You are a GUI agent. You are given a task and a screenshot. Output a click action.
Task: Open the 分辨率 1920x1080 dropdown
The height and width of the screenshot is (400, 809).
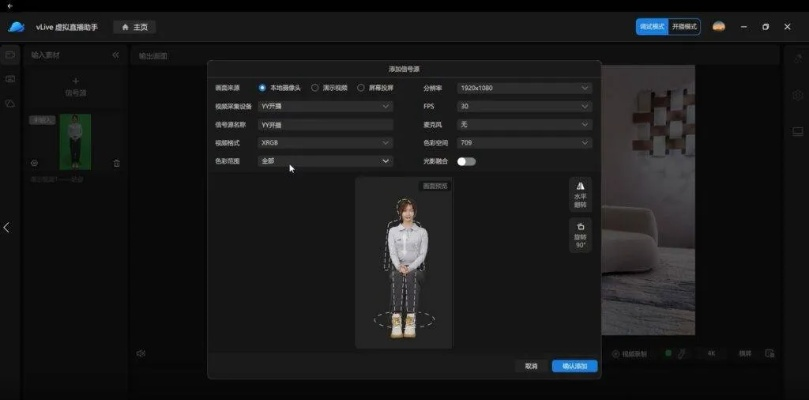point(524,88)
